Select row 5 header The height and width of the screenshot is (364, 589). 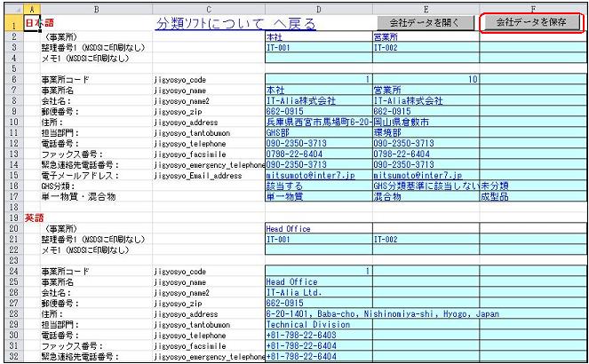[x=14, y=68]
